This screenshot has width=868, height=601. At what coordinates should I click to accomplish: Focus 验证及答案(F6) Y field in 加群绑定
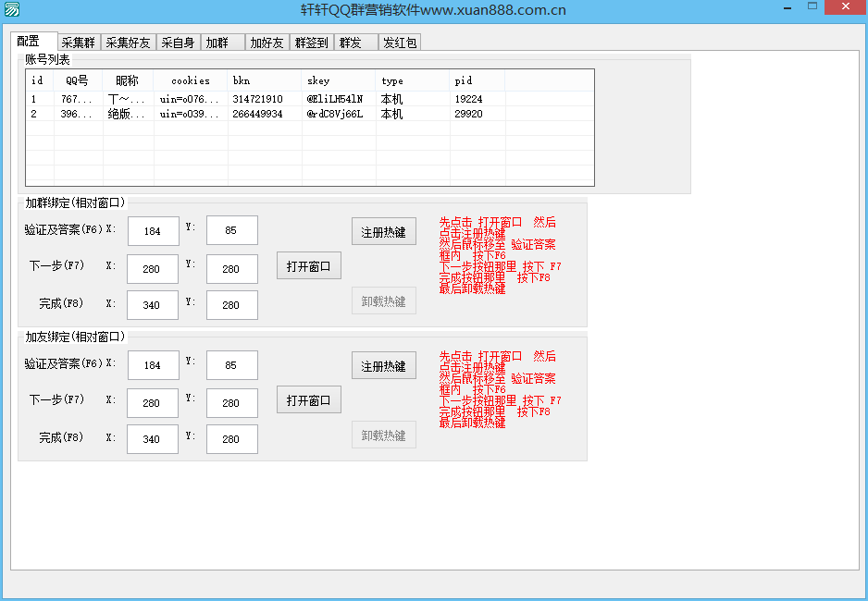232,230
